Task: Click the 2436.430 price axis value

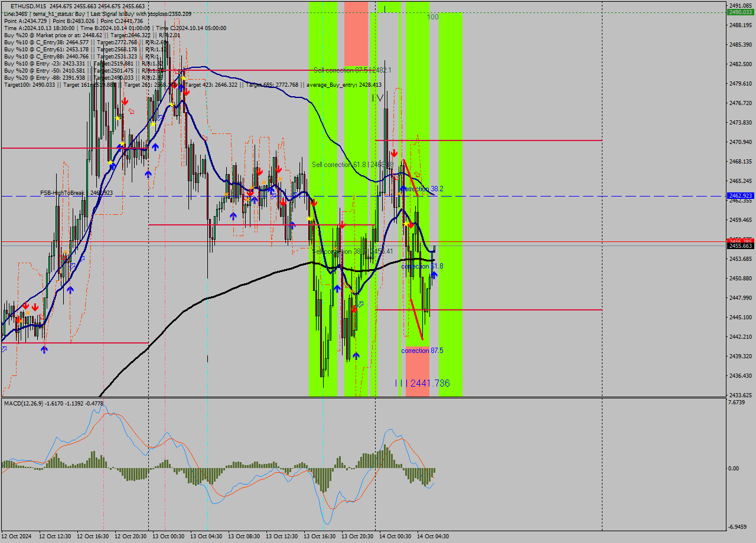Action: point(742,376)
